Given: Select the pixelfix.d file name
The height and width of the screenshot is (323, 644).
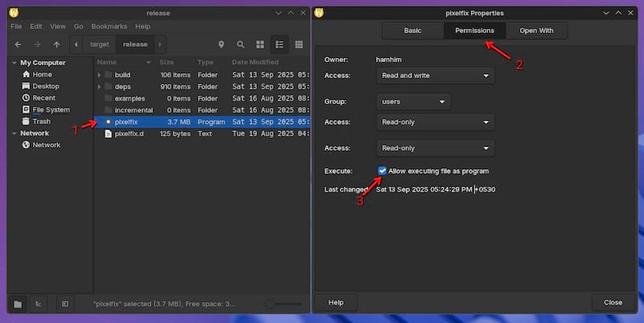Looking at the screenshot, I should (x=129, y=134).
